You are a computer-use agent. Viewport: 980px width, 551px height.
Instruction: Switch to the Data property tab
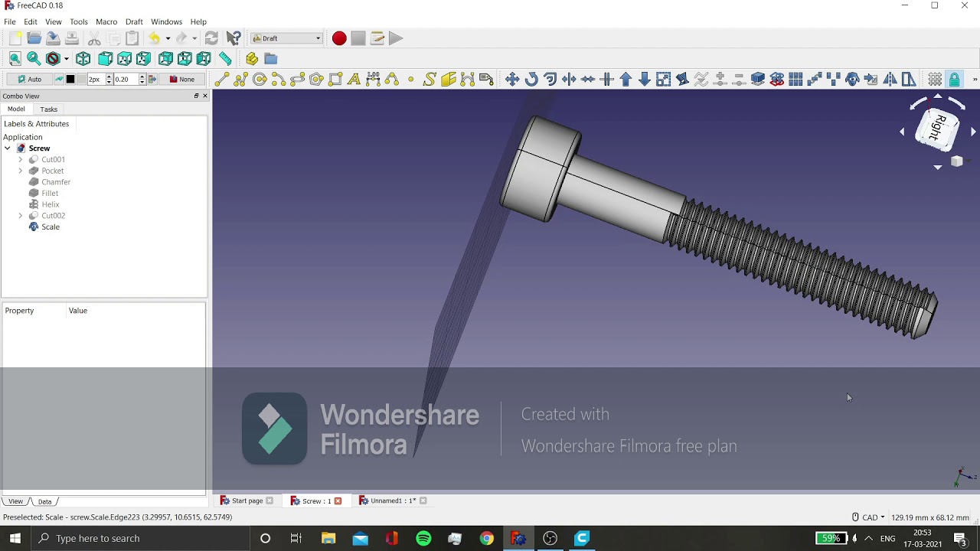[x=44, y=502]
